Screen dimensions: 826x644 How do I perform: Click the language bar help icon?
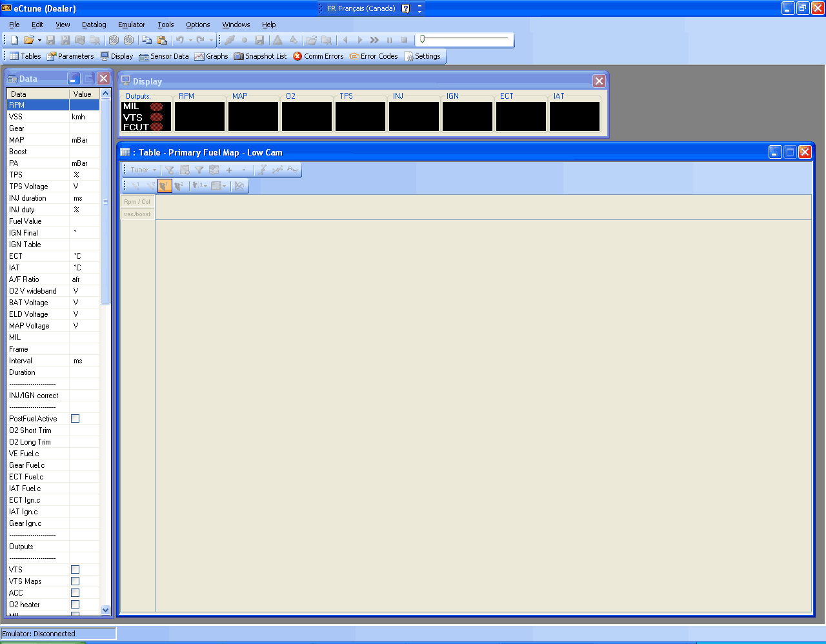click(x=405, y=8)
